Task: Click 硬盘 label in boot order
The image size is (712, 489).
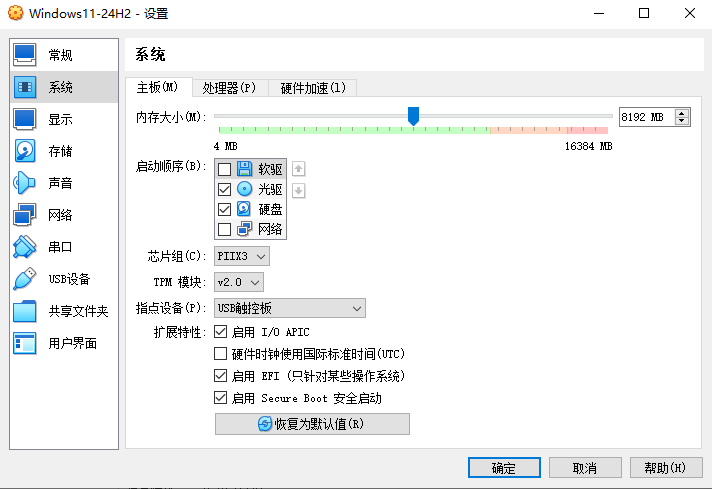Action: [x=271, y=209]
